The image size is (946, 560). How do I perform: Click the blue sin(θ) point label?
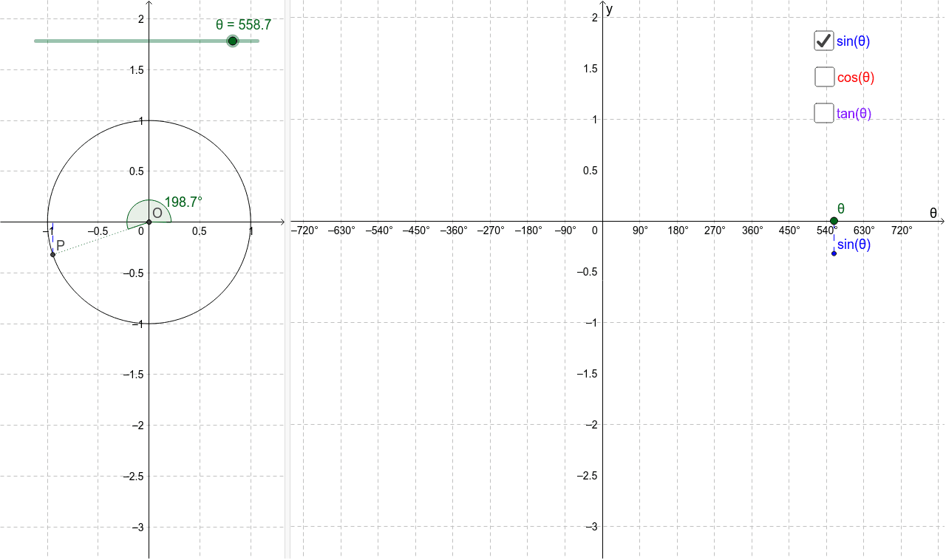(854, 245)
